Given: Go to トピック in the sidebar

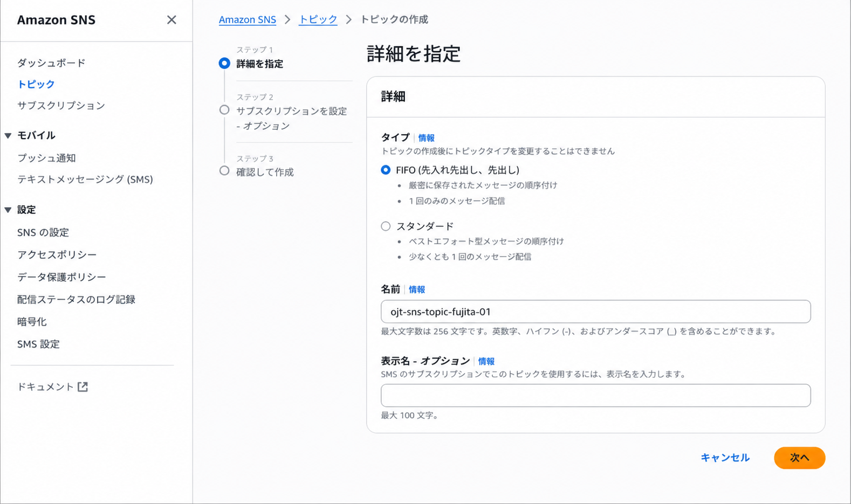Looking at the screenshot, I should coord(36,84).
